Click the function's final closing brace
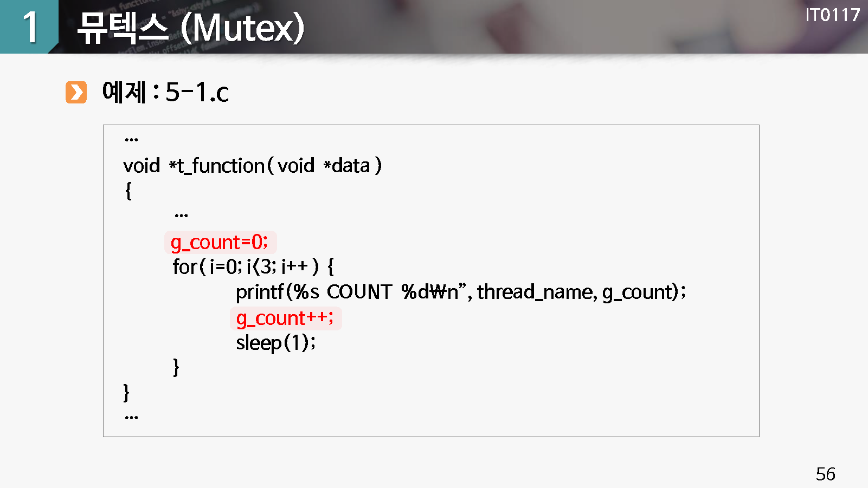This screenshot has width=868, height=488. pyautogui.click(x=126, y=392)
